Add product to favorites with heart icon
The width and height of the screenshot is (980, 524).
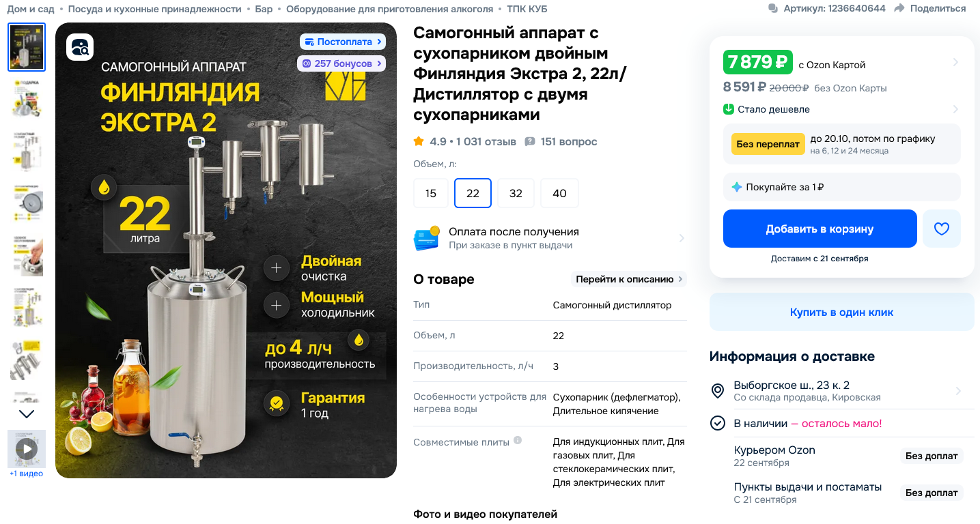942,229
